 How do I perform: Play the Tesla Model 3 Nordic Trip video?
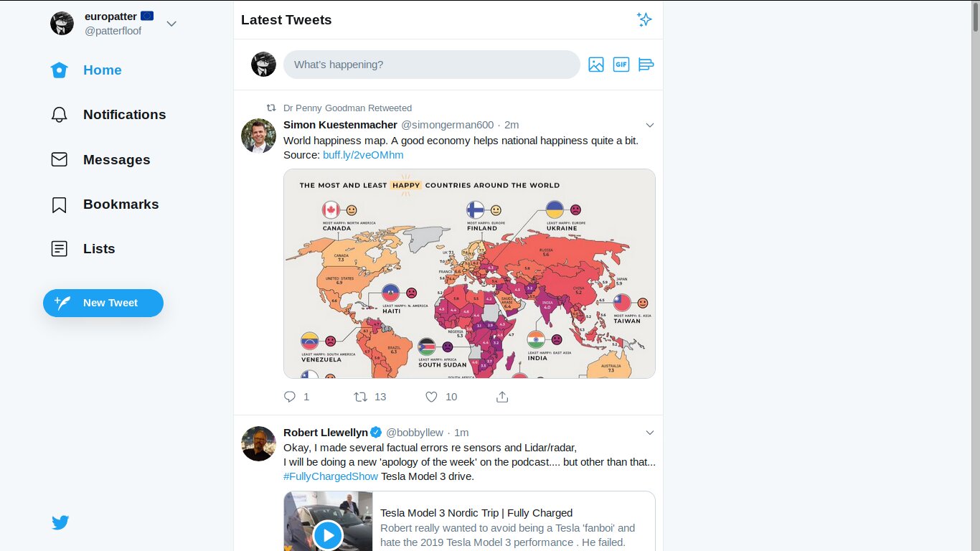coord(329,534)
